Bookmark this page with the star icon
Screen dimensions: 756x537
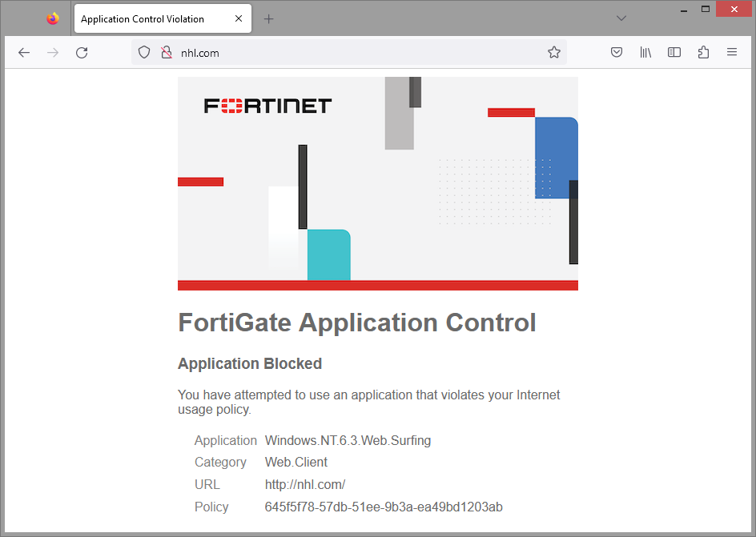[554, 52]
